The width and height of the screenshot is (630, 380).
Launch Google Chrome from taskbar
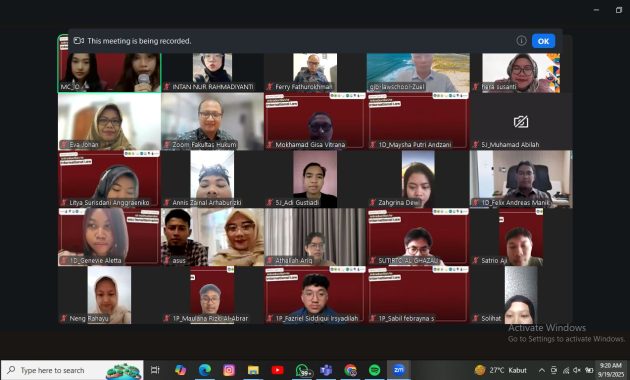[350, 370]
